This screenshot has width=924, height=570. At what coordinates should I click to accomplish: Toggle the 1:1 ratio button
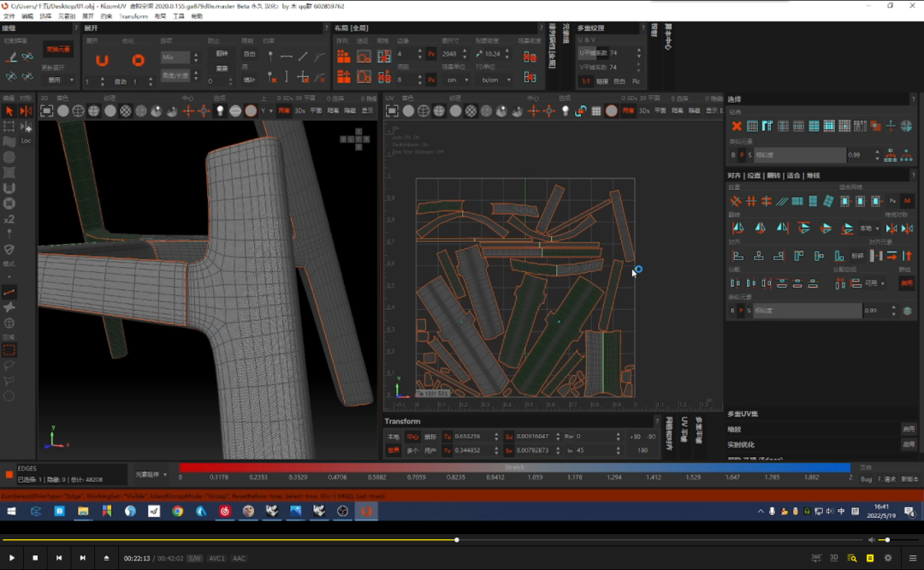tap(586, 81)
